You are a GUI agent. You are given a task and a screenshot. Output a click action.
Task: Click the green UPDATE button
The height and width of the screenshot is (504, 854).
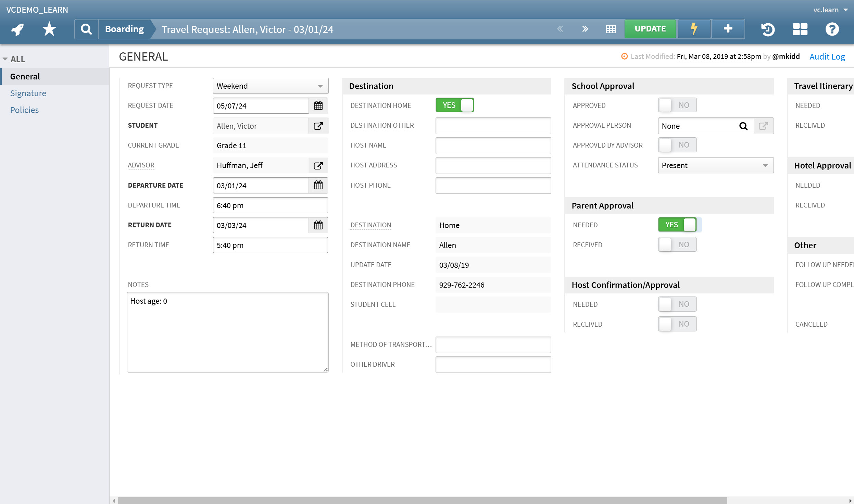650,29
